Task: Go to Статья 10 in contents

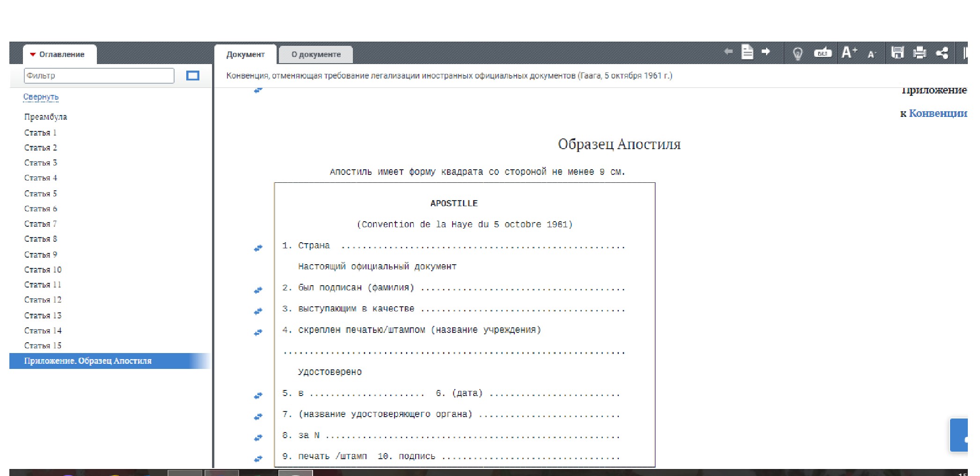Action: pos(43,270)
